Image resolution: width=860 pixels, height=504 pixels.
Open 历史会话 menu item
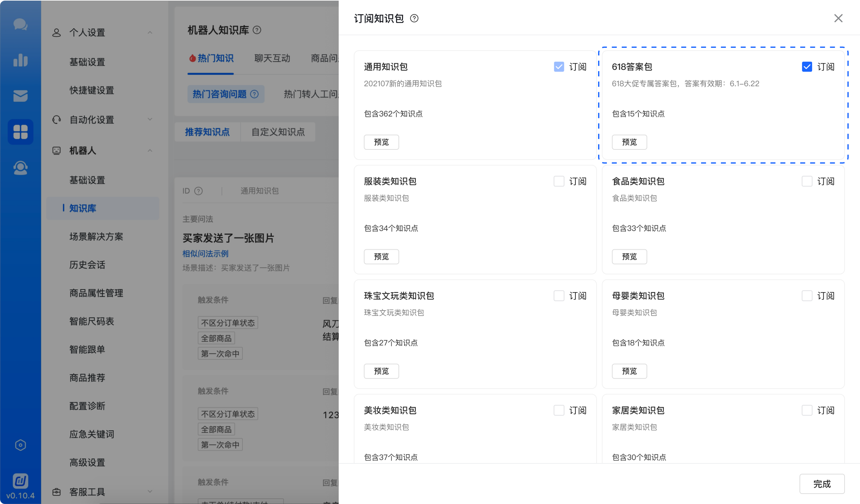[x=87, y=265]
